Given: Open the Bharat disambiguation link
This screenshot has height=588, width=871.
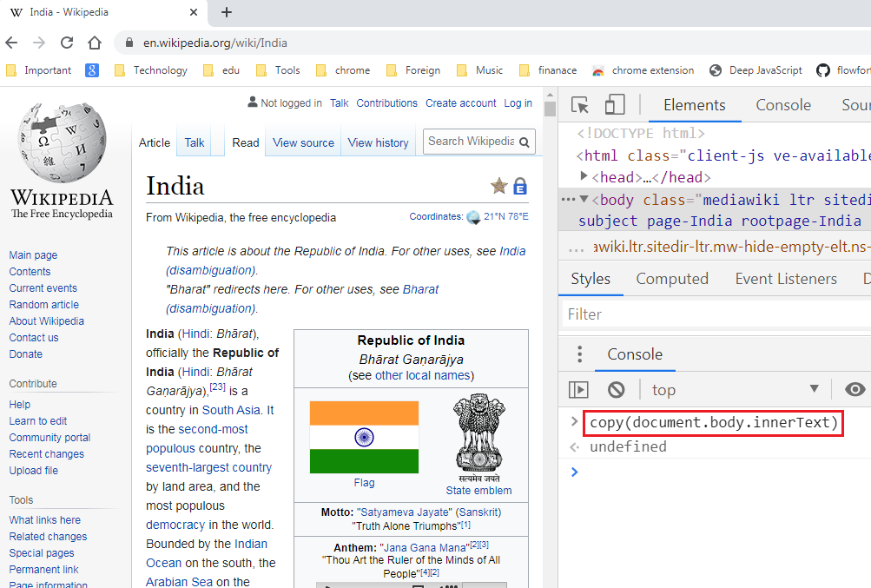Looking at the screenshot, I should click(420, 288).
